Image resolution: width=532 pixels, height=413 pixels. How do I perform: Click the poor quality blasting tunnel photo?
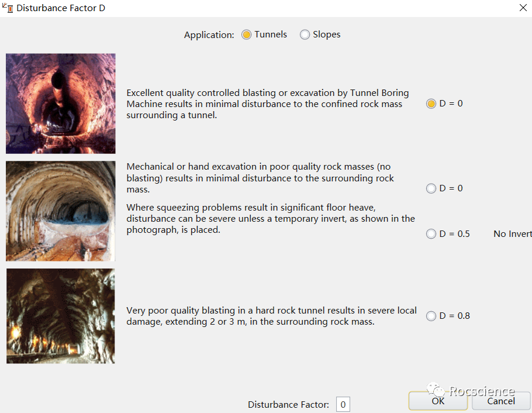coord(61,316)
